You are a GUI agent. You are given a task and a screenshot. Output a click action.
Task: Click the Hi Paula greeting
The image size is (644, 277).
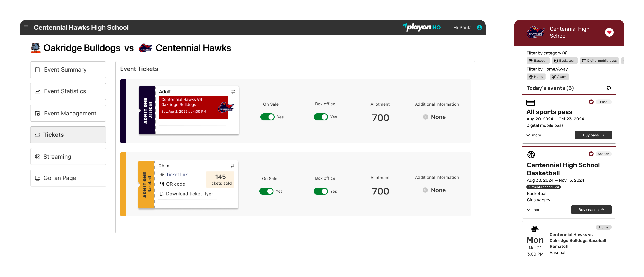462,28
